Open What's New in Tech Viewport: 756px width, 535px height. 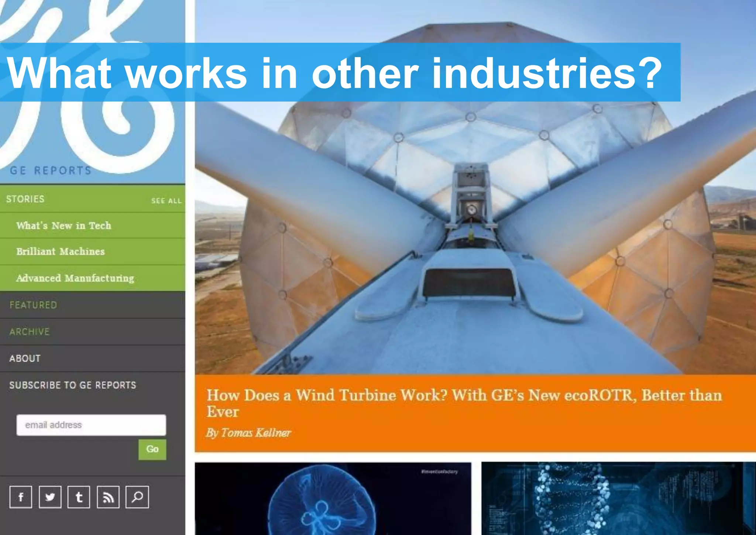[x=63, y=225]
